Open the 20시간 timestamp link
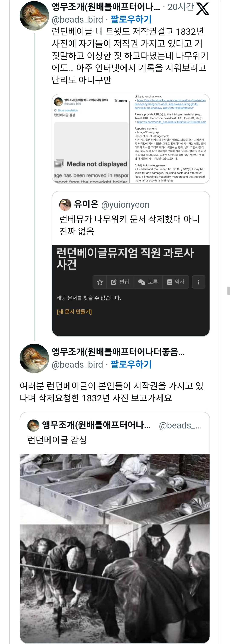 coord(180,7)
